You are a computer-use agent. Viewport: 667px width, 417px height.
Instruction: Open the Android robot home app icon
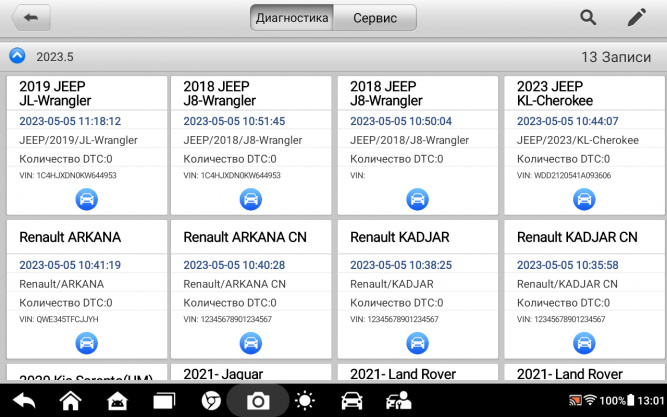click(x=117, y=401)
